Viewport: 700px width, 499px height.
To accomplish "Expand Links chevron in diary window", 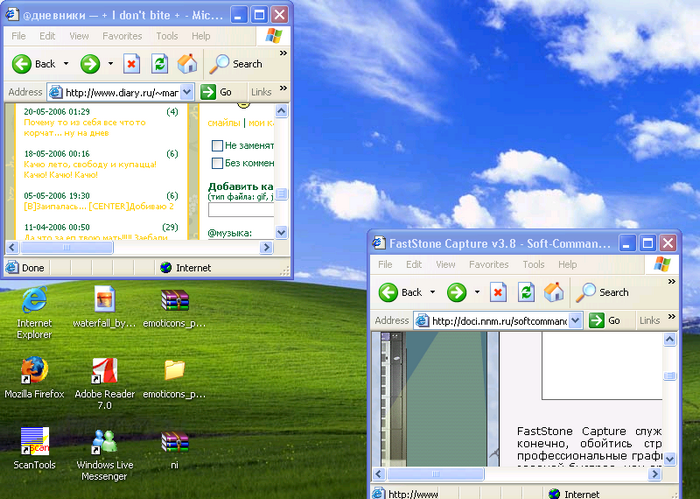I will pyautogui.click(x=283, y=88).
